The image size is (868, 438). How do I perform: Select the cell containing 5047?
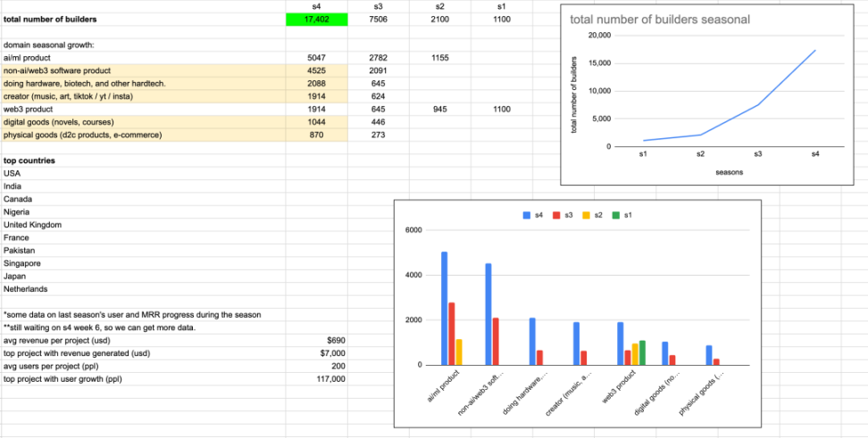point(317,57)
